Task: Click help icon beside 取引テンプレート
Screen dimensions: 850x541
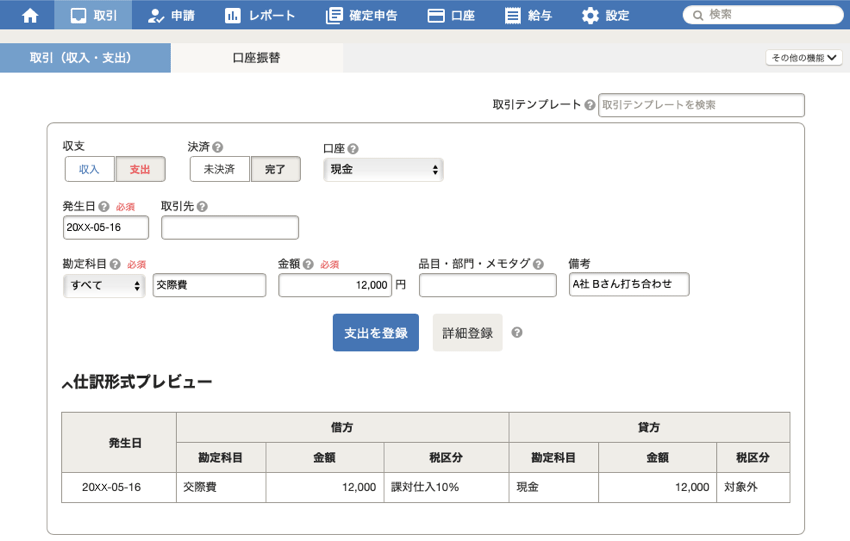Action: pos(590,105)
